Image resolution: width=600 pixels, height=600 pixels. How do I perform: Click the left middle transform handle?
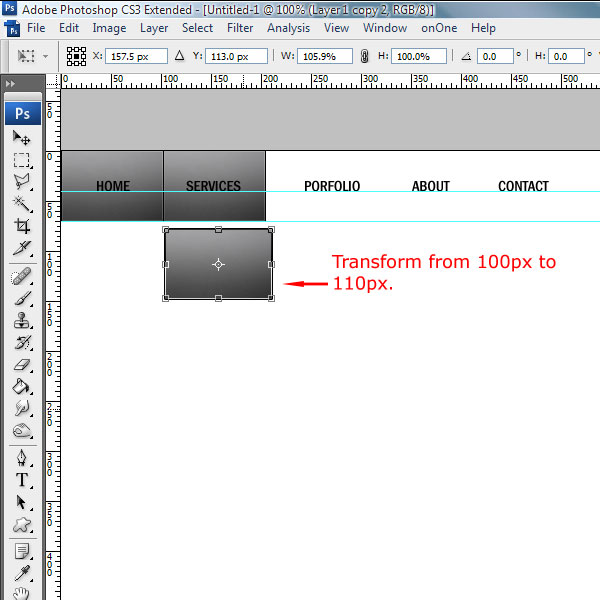pyautogui.click(x=165, y=264)
